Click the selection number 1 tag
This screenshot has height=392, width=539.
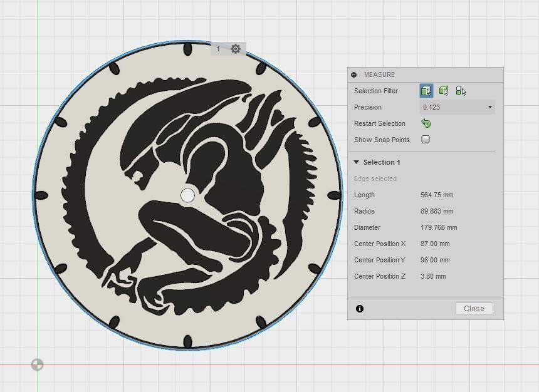(218, 49)
